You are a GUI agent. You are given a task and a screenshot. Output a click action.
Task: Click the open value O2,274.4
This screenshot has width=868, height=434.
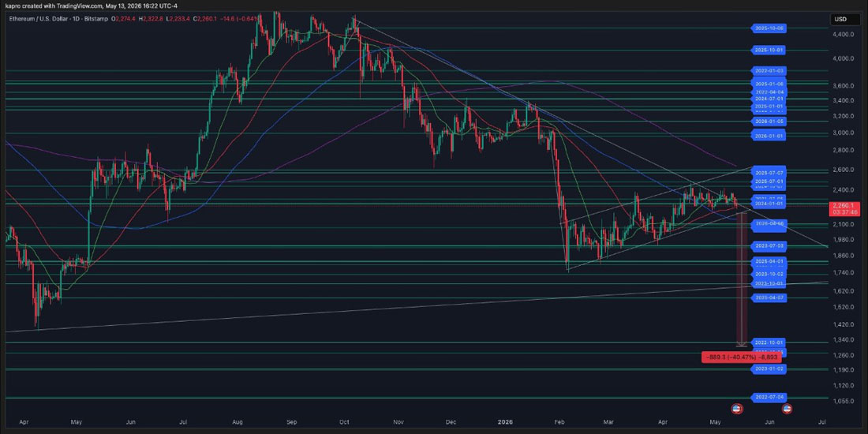pos(125,19)
